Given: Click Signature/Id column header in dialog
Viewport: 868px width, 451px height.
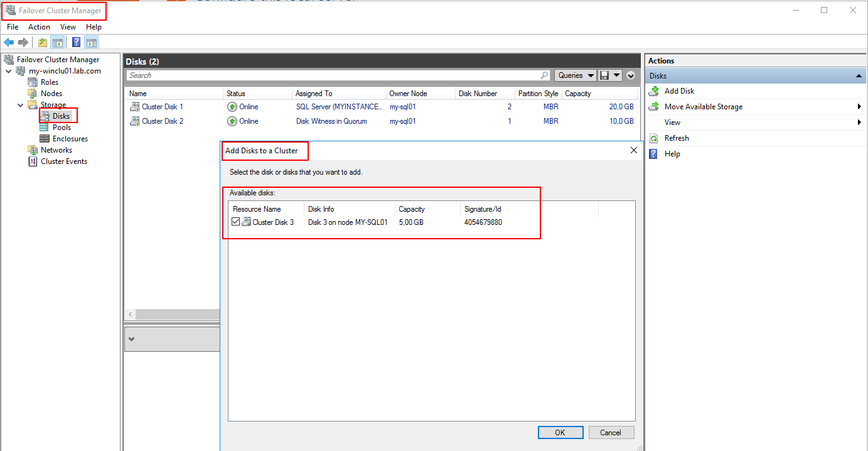Looking at the screenshot, I should (529, 209).
